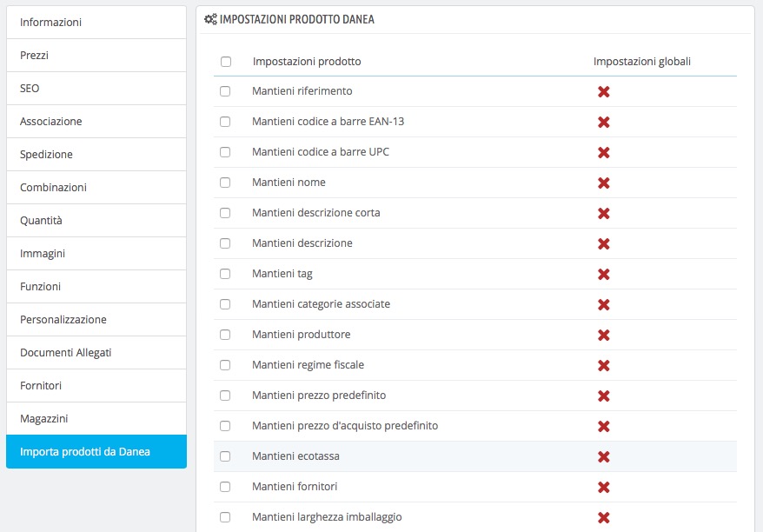
Task: Click red X icon for Mantieni ecotassa
Action: click(x=604, y=456)
